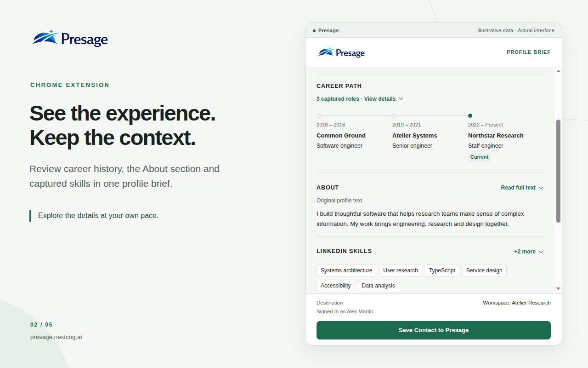Click the Presage logo in the page header
The height and width of the screenshot is (368, 588).
pos(70,38)
